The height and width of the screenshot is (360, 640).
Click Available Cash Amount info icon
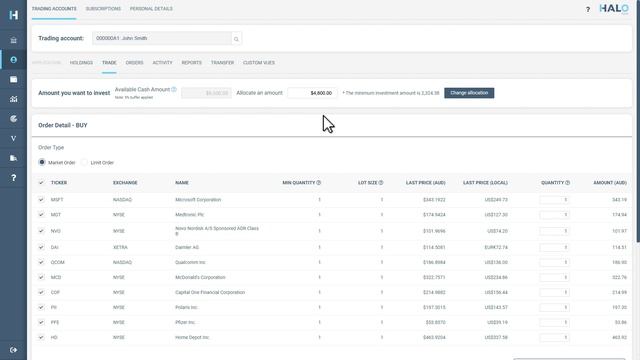[x=174, y=89]
